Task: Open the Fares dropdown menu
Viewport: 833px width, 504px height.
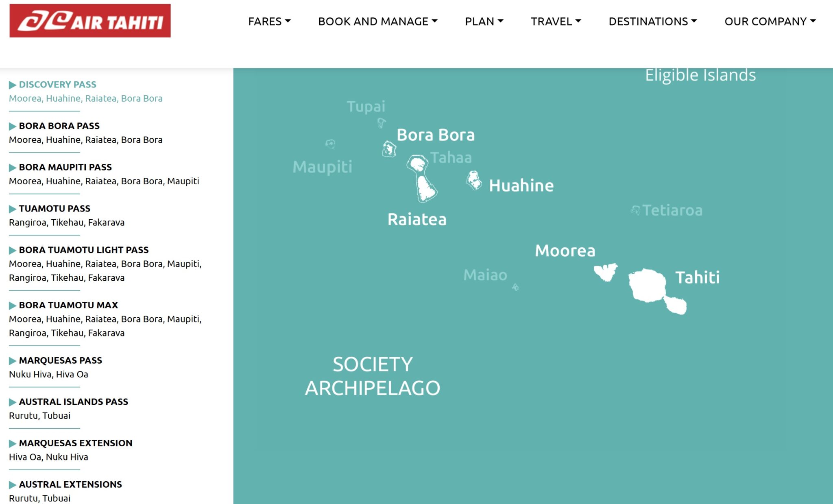Action: click(269, 21)
